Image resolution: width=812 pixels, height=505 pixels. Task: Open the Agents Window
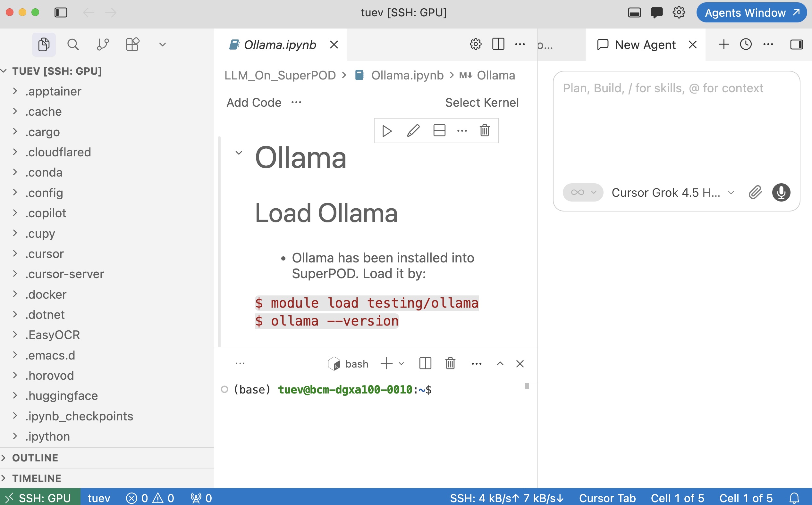[x=751, y=13]
